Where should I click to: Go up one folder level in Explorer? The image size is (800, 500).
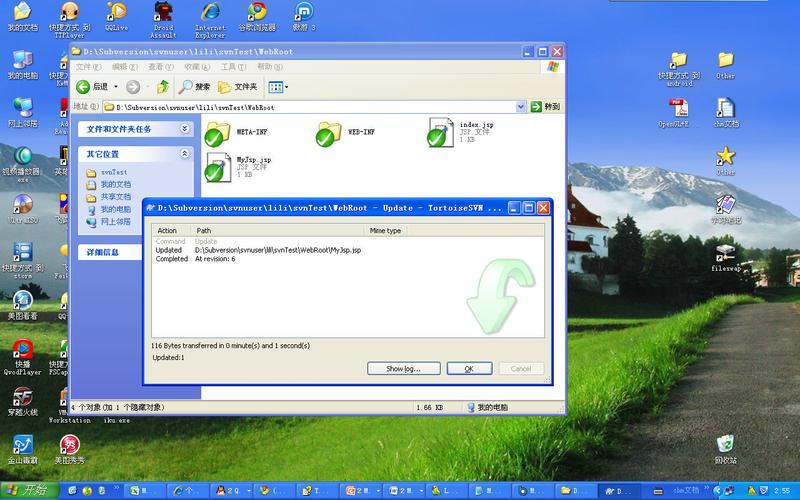point(163,87)
